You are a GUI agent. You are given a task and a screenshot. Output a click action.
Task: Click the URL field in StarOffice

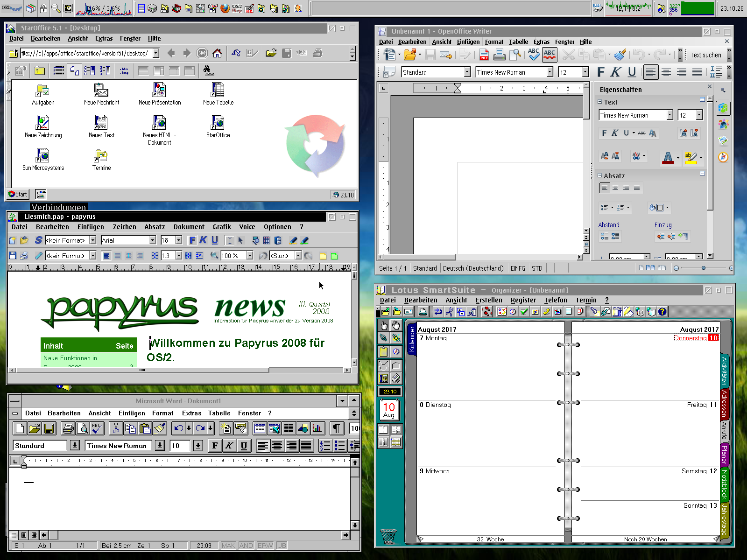click(86, 53)
